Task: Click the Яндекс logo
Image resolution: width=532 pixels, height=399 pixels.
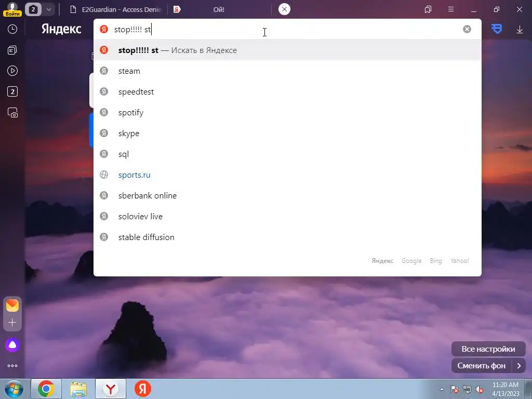Action: (x=61, y=29)
